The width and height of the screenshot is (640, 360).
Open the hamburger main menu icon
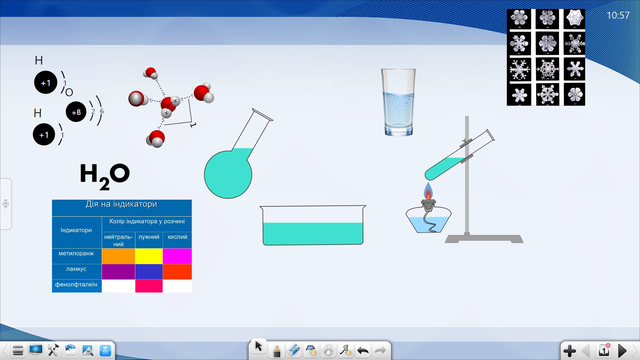(x=18, y=350)
